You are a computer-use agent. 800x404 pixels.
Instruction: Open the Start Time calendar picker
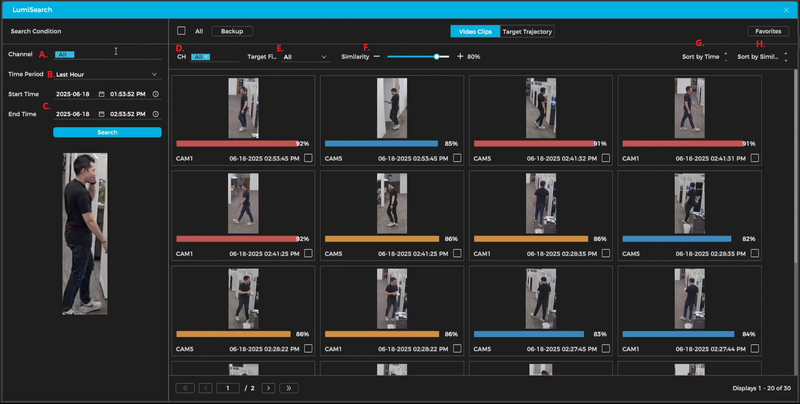[102, 94]
